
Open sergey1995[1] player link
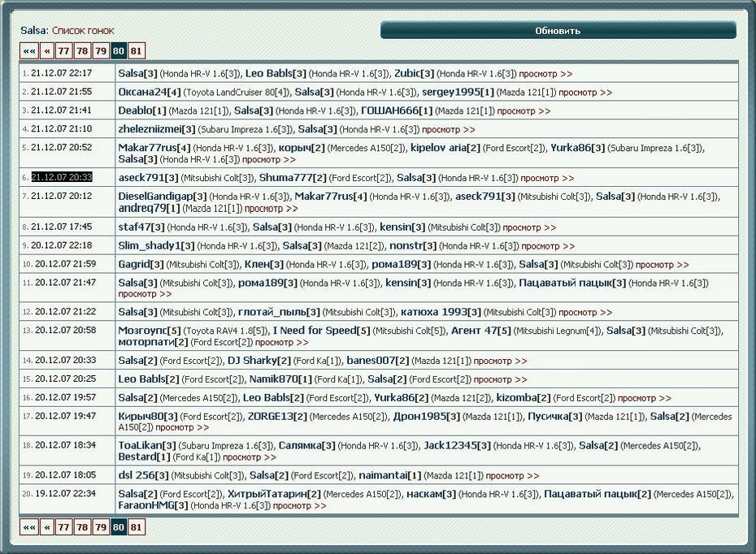(x=458, y=92)
